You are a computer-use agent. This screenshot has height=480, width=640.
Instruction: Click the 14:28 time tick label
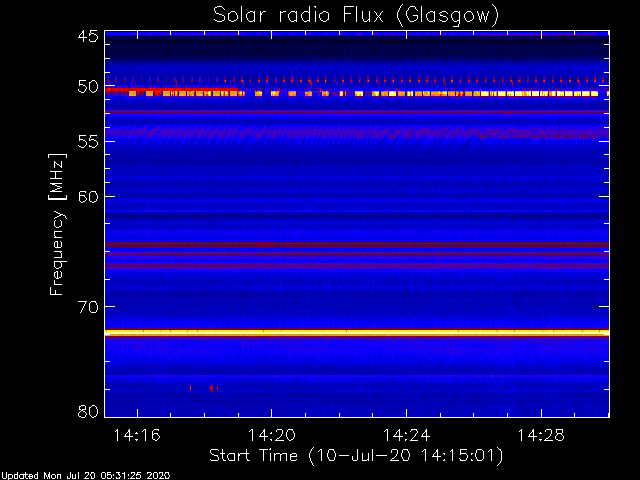[541, 436]
